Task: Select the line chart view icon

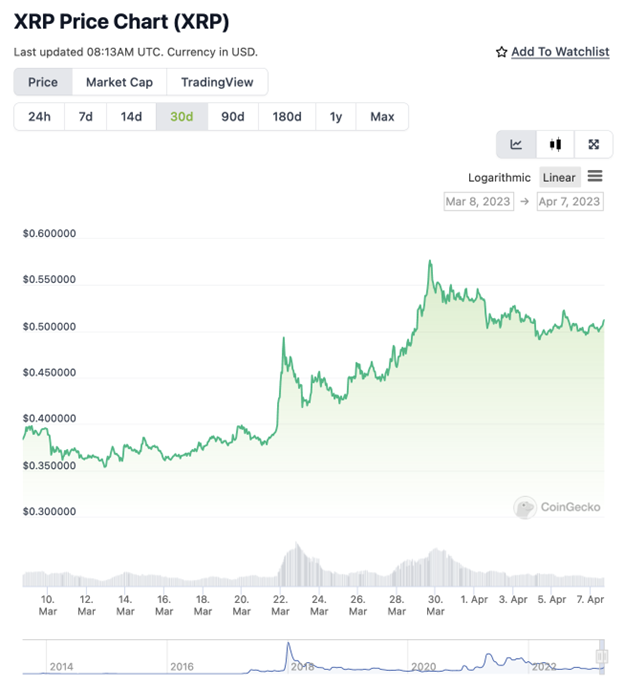Action: point(516,144)
